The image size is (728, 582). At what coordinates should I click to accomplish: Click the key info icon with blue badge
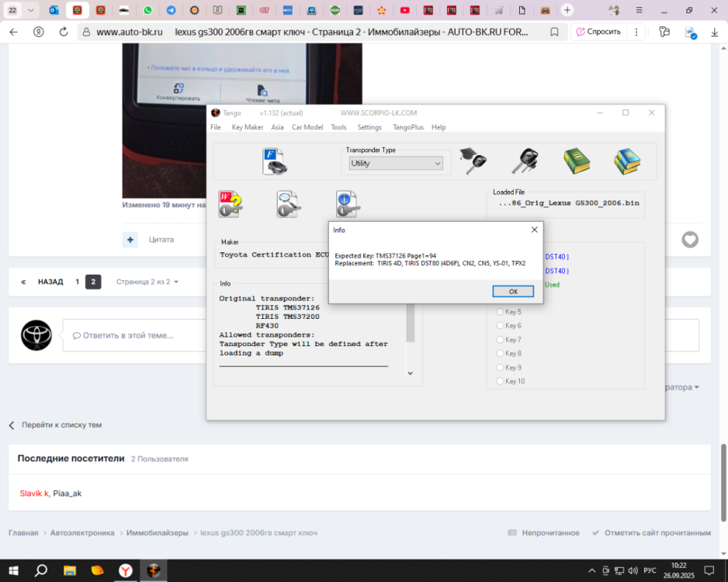tap(347, 204)
